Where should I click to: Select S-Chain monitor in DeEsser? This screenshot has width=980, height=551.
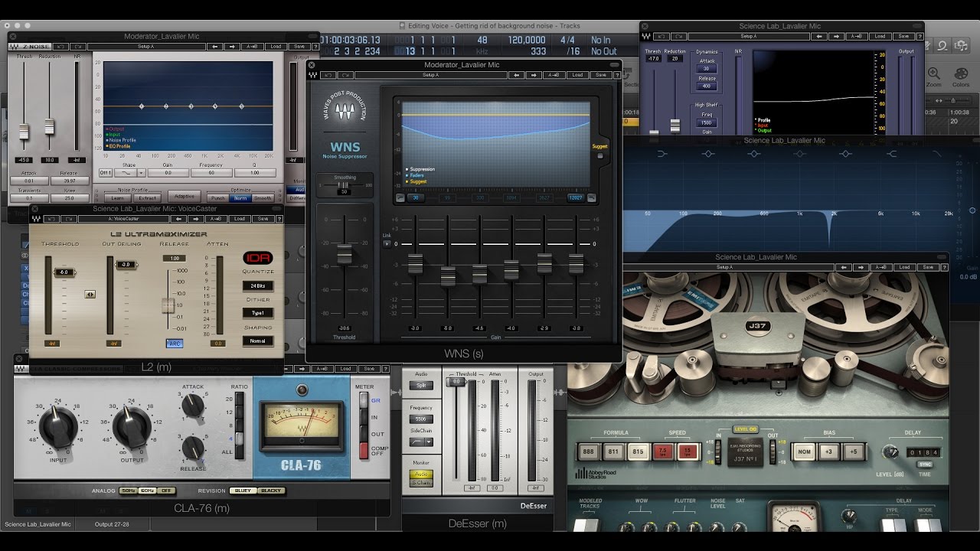pos(420,483)
